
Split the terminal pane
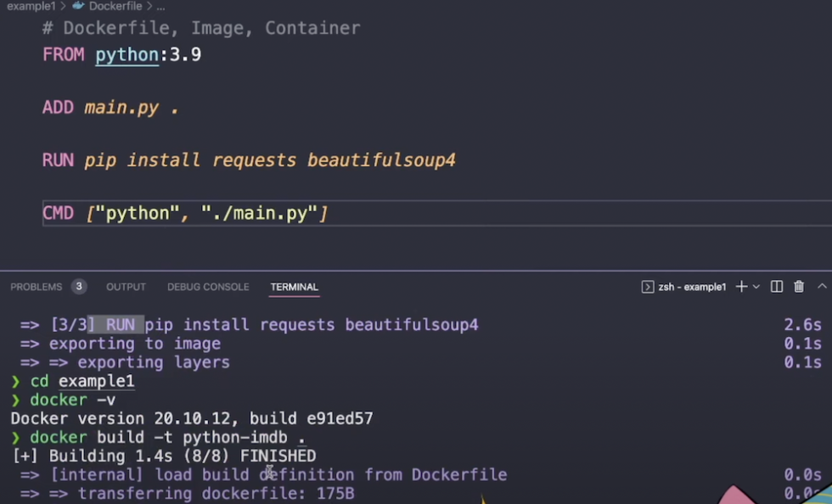pos(776,287)
